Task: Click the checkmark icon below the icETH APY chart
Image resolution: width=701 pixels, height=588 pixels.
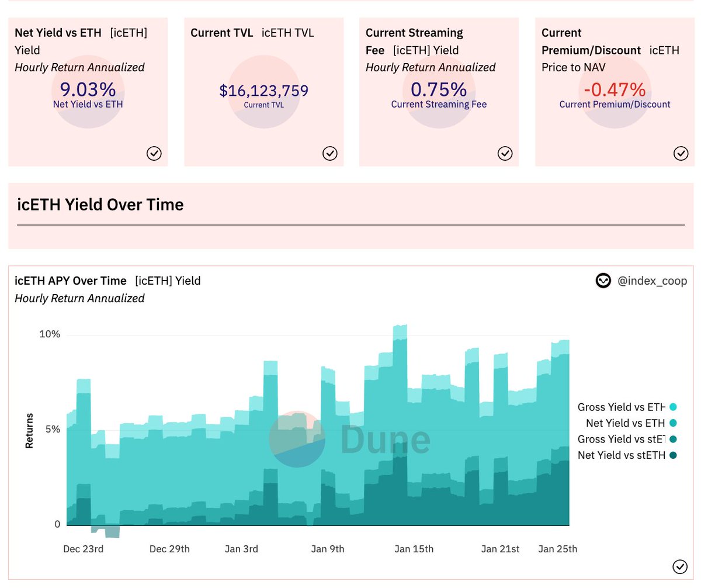Action: point(679,566)
